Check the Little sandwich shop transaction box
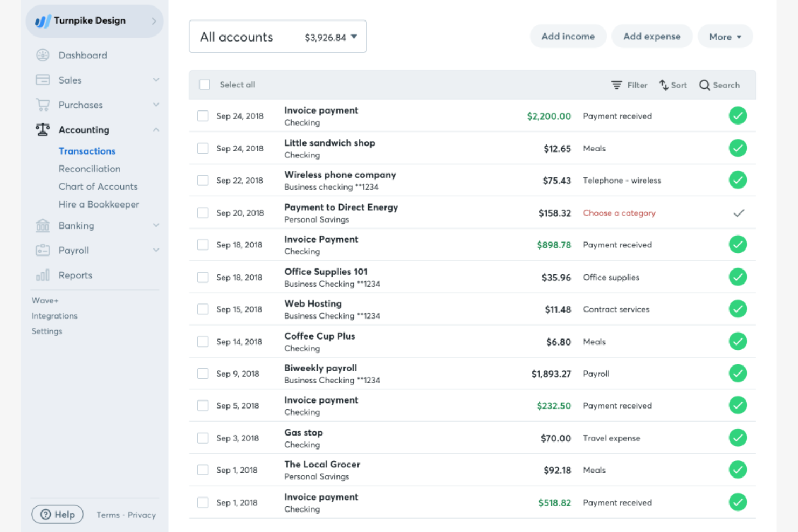 203,148
